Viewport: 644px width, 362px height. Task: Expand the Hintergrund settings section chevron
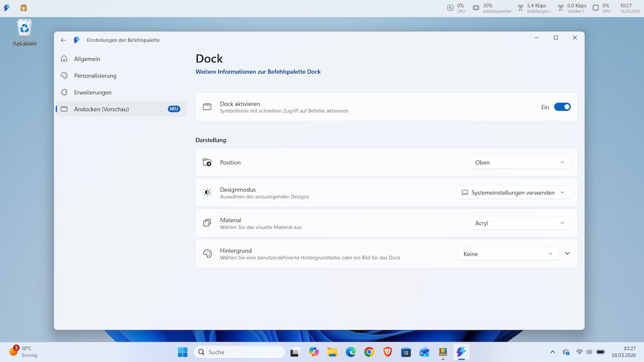pos(568,253)
